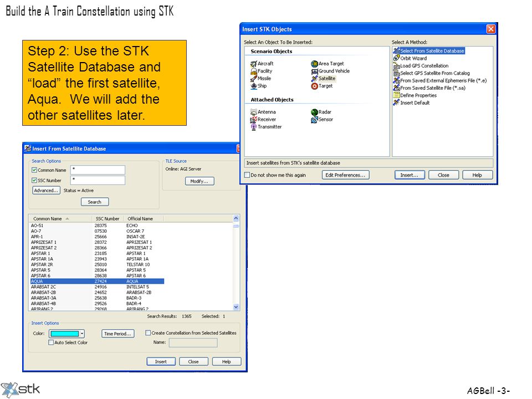532x399 pixels.
Task: Select the APSTAR 2R satellite row
Action: pos(97,265)
